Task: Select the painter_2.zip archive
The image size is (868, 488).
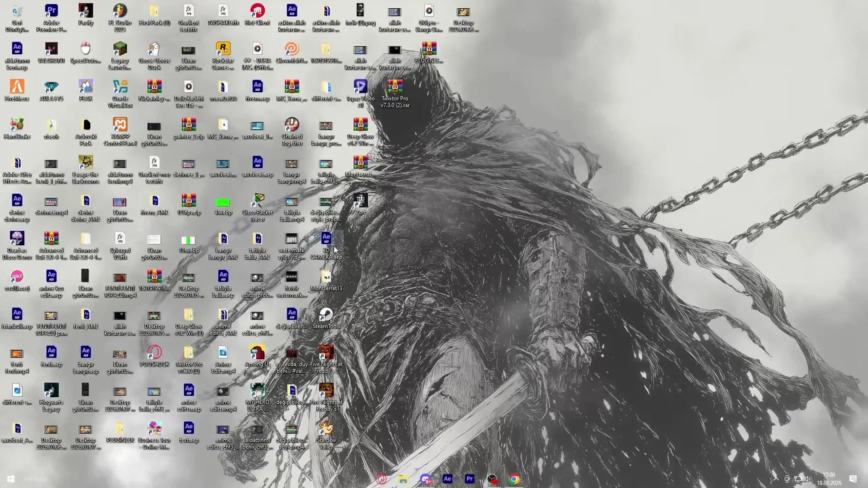Action: tap(189, 129)
